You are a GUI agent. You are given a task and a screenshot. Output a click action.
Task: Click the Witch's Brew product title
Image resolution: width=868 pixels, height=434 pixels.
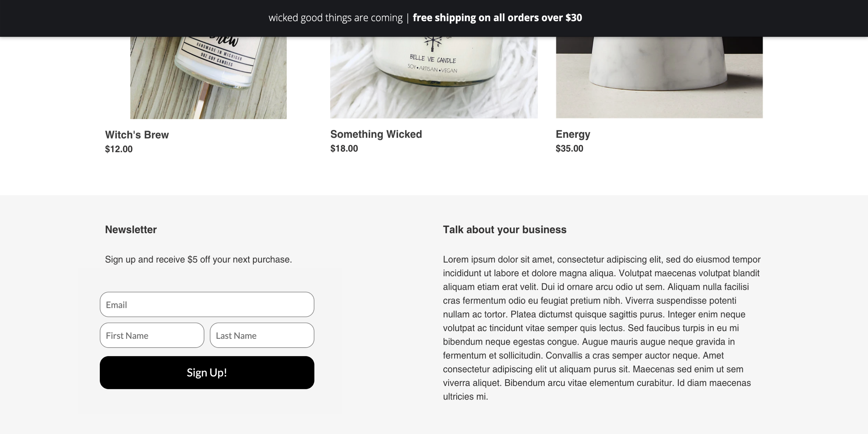click(137, 135)
